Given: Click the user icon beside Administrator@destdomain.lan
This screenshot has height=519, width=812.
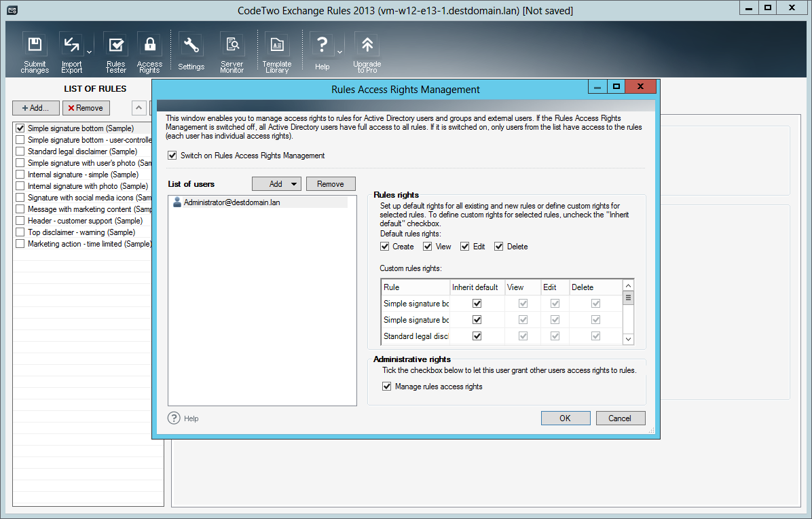Looking at the screenshot, I should 177,202.
